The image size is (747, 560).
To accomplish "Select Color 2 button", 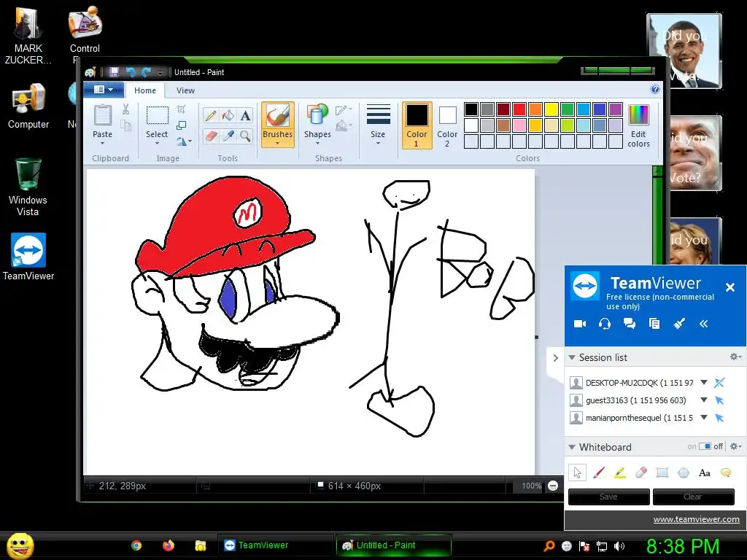I will tap(447, 125).
